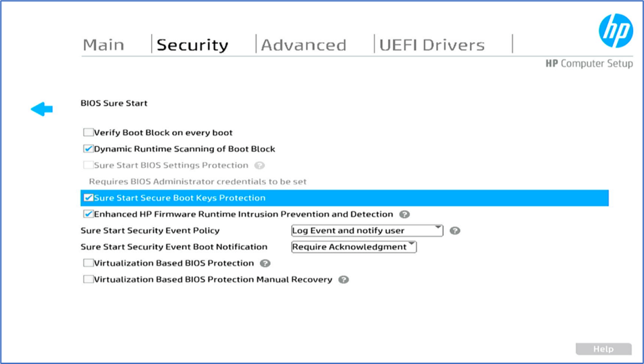Screen dimensions: 644x364
Task: Select the Security tab
Action: point(192,45)
